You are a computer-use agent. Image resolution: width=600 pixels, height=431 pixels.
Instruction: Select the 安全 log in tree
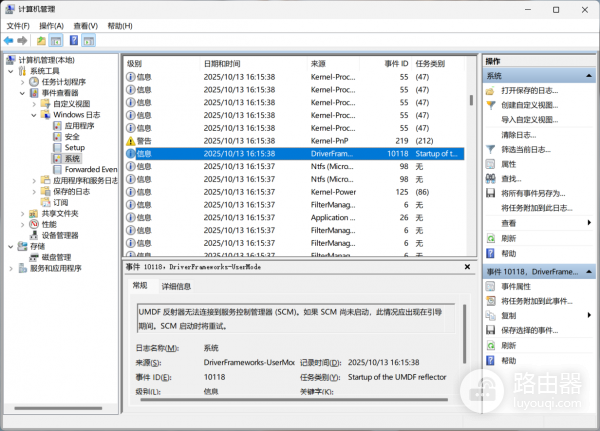72,137
